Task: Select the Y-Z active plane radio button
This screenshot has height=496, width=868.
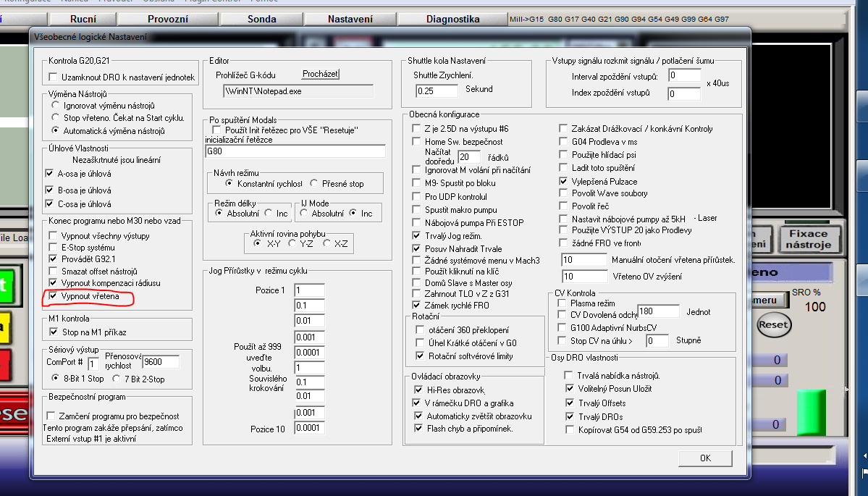Action: pyautogui.click(x=293, y=244)
